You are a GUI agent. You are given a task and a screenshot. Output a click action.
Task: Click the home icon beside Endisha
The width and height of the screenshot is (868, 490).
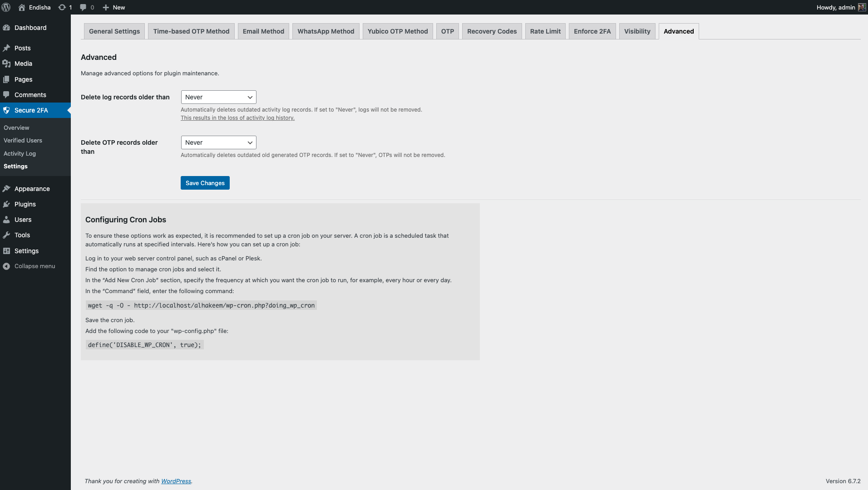click(x=21, y=7)
